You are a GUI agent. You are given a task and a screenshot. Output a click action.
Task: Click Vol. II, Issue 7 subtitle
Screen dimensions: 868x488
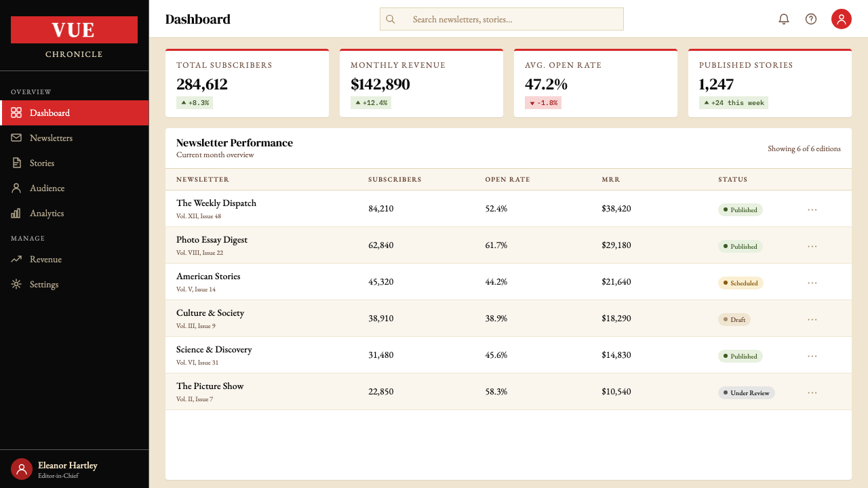click(x=195, y=399)
